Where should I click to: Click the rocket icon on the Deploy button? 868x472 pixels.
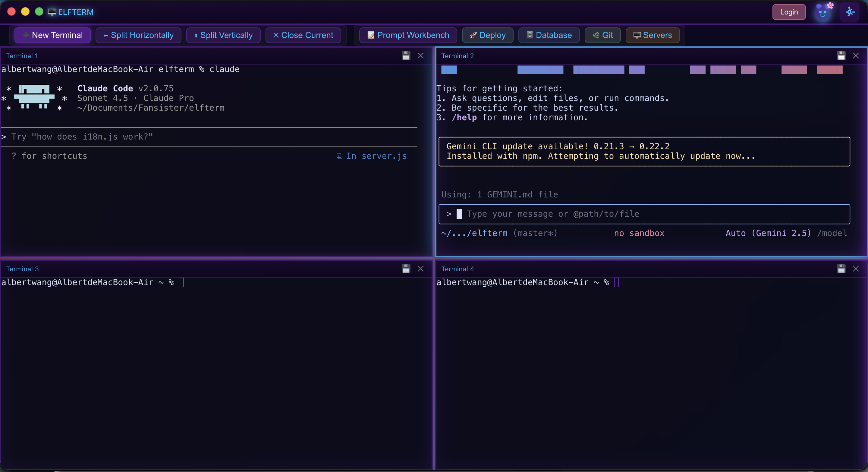(x=473, y=35)
